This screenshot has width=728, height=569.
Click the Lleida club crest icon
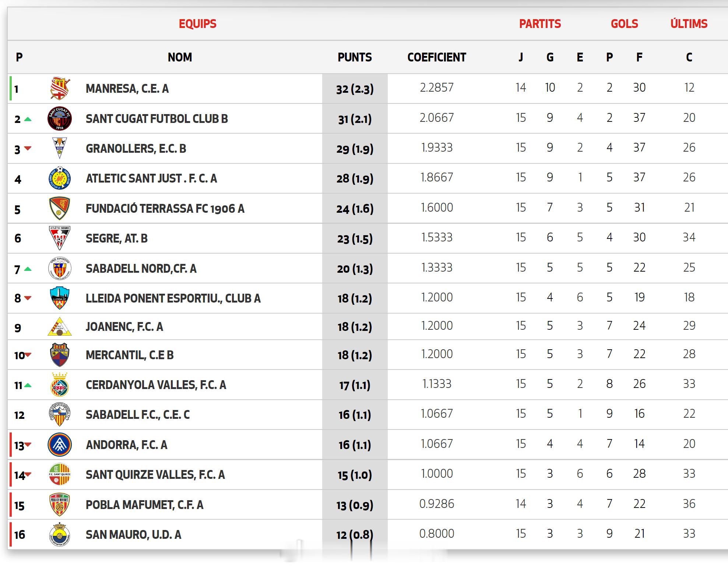(x=60, y=298)
